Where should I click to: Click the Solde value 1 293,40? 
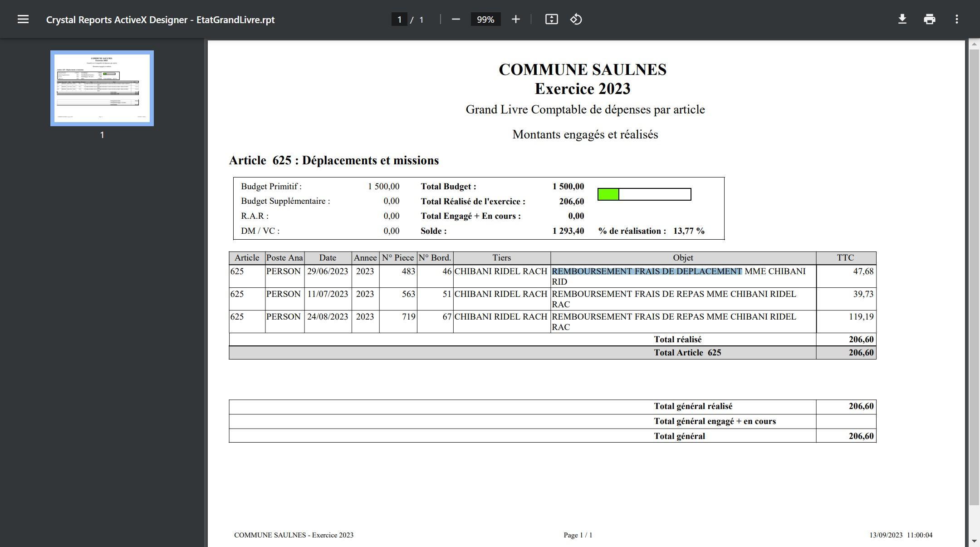pos(568,231)
